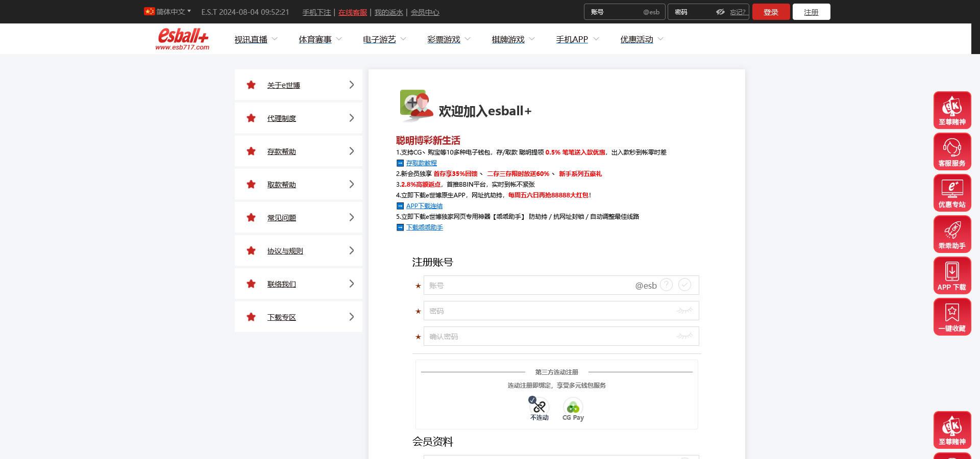The width and height of the screenshot is (980, 459).
Task: Select the 不连动 no-link option
Action: (x=539, y=409)
